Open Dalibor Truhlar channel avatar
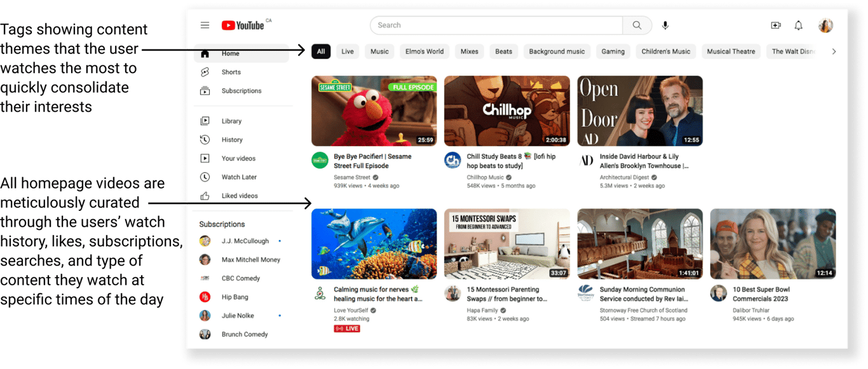Screen dimensions: 868x369 (x=719, y=293)
